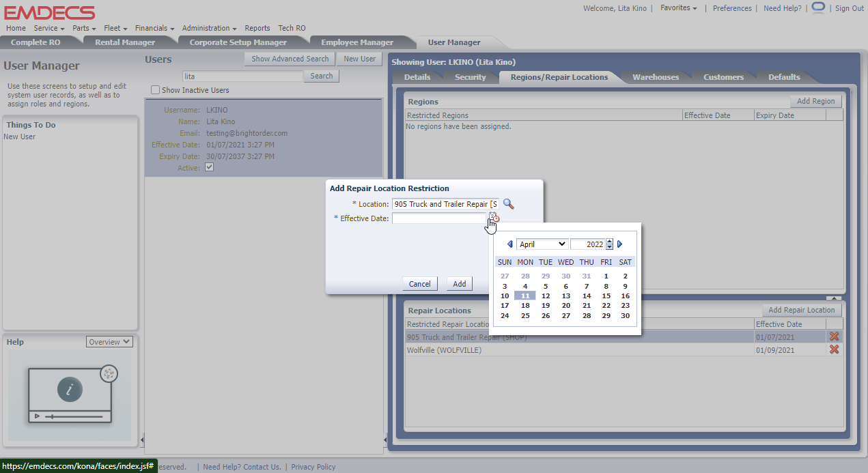Go to previous month in calendar
This screenshot has width=868, height=473.
(509, 244)
